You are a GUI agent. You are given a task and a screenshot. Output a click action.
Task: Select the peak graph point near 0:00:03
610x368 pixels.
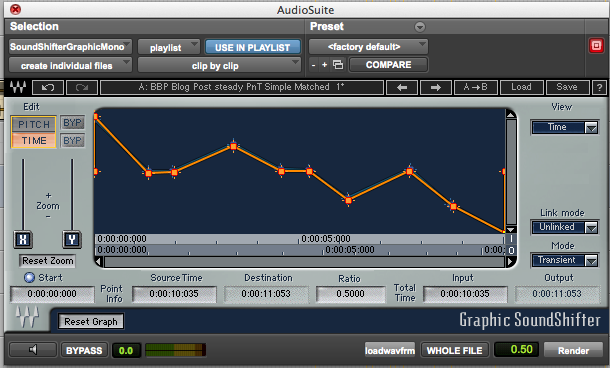click(233, 146)
